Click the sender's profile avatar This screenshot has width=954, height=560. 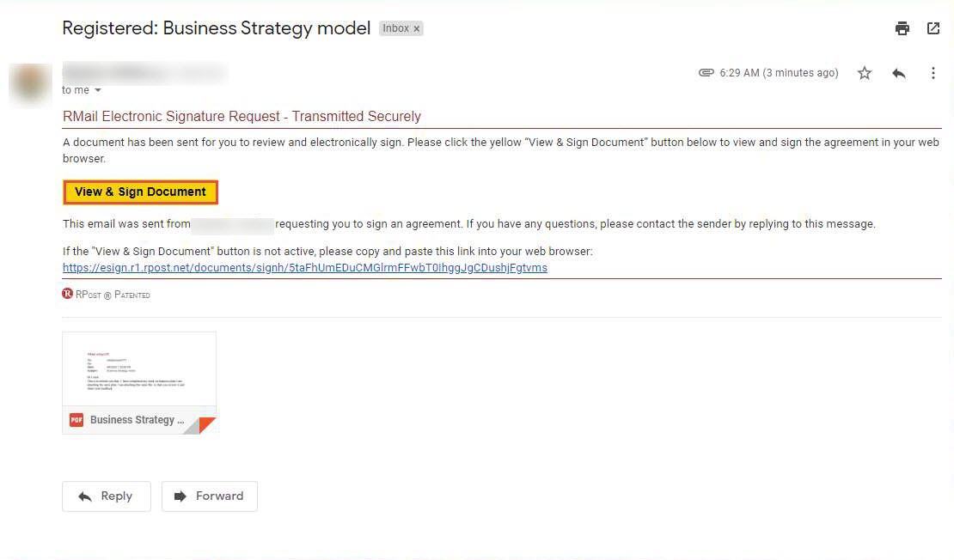[30, 84]
